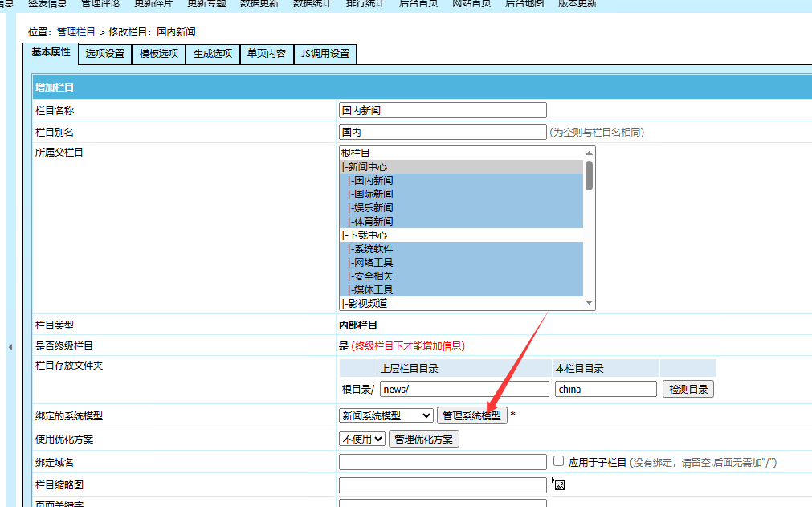Open the 新闻系统模型 dropdown

(386, 415)
